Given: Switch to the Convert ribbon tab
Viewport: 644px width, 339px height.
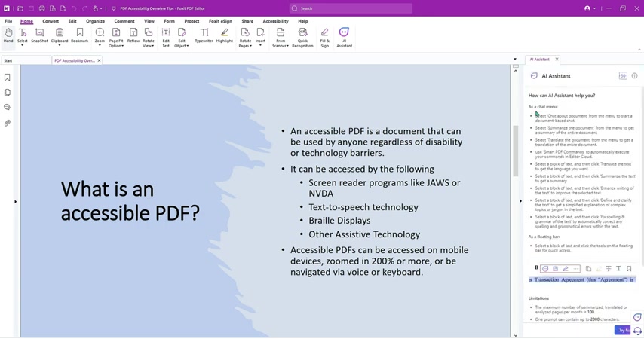Looking at the screenshot, I should (51, 21).
